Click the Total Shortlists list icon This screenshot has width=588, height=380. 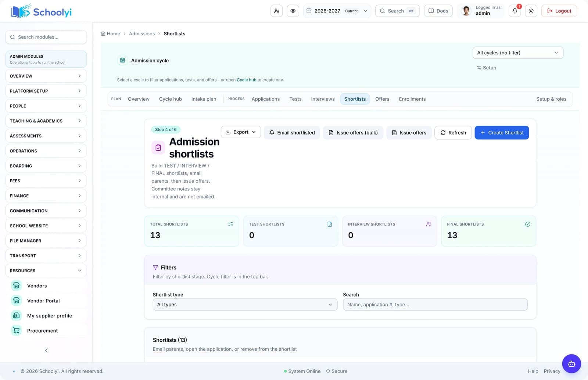pyautogui.click(x=230, y=224)
